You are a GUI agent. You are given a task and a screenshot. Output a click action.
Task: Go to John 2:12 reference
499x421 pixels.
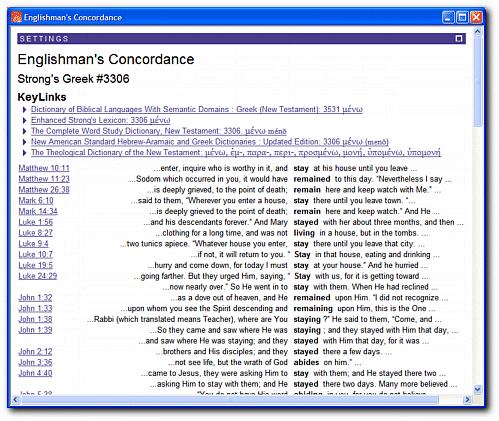click(35, 352)
